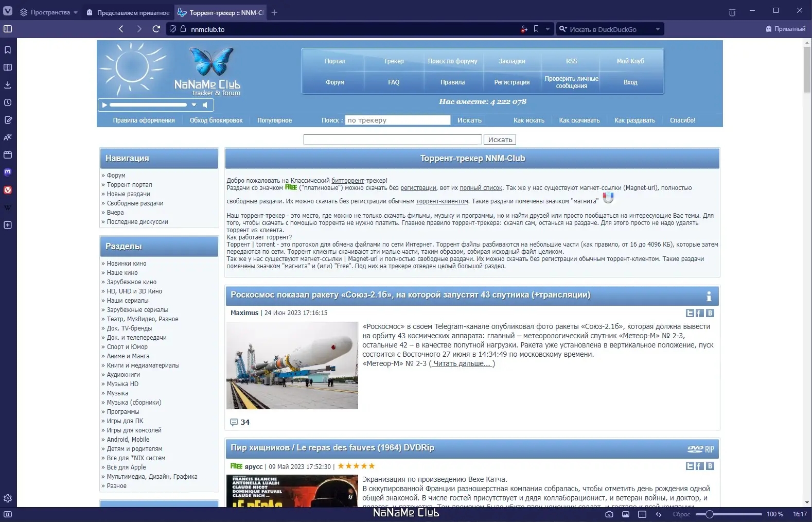Show site info via padlock icon
The width and height of the screenshot is (812, 522).
183,29
